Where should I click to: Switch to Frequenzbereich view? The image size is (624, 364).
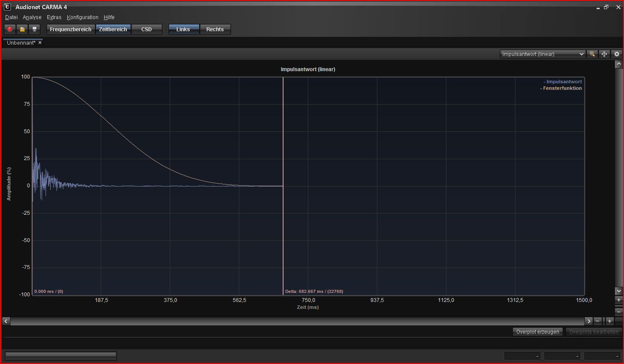tap(71, 30)
